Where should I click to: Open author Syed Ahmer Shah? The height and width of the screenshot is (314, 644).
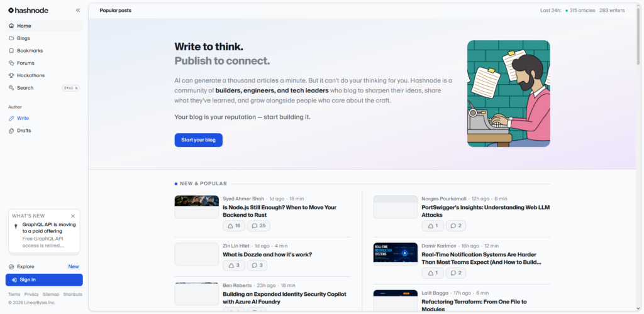coord(243,199)
